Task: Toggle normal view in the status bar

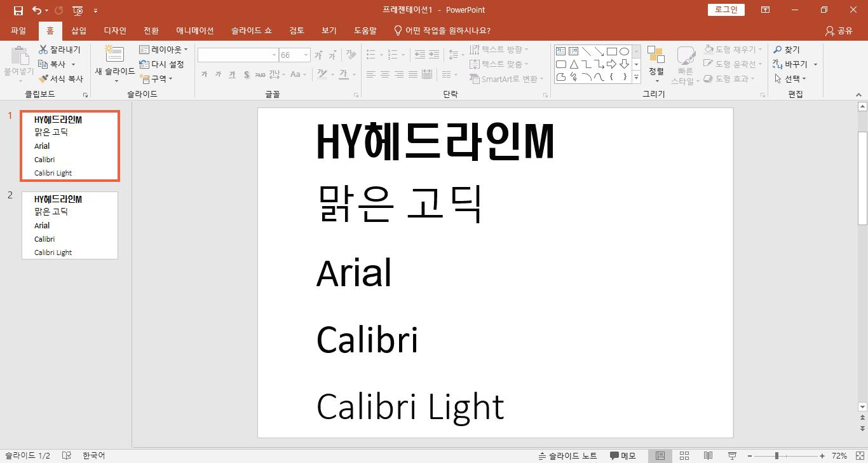Action: click(660, 455)
